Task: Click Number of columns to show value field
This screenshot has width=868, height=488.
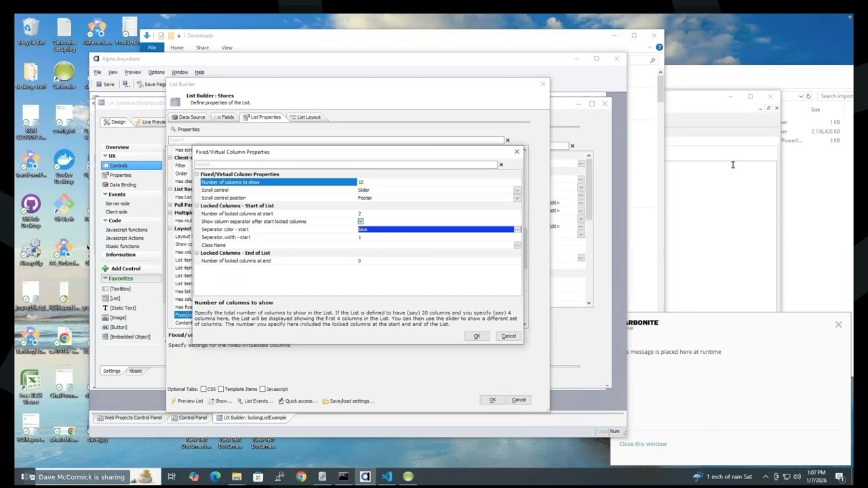Action: point(435,182)
